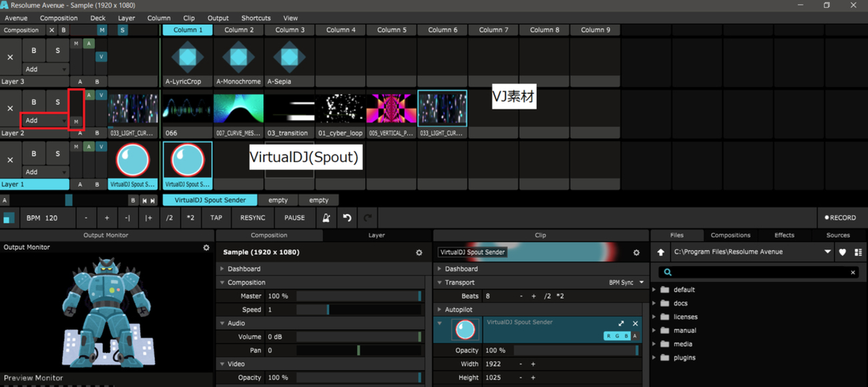The width and height of the screenshot is (868, 387).
Task: Open the Add dropdown on Layer 2
Action: (45, 121)
